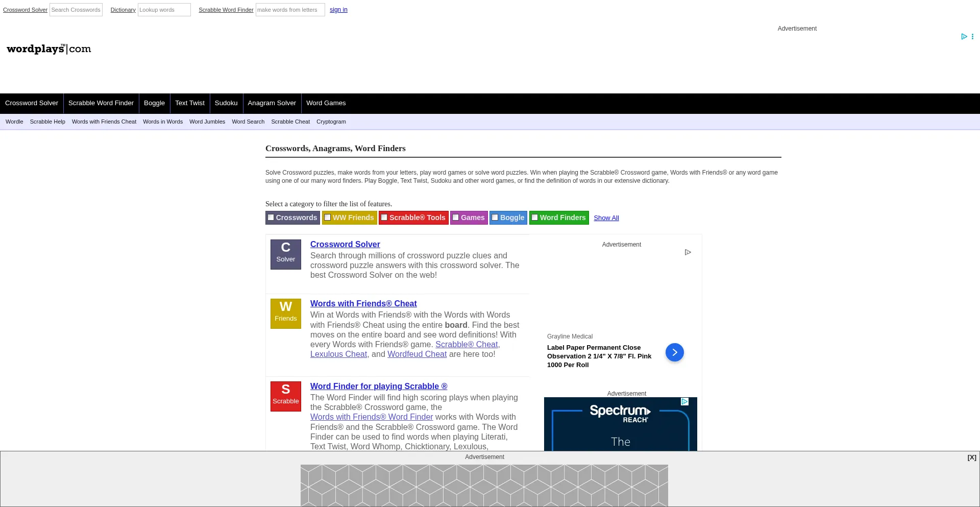Click the AdChoices icon in top banner
980x507 pixels.
point(964,37)
